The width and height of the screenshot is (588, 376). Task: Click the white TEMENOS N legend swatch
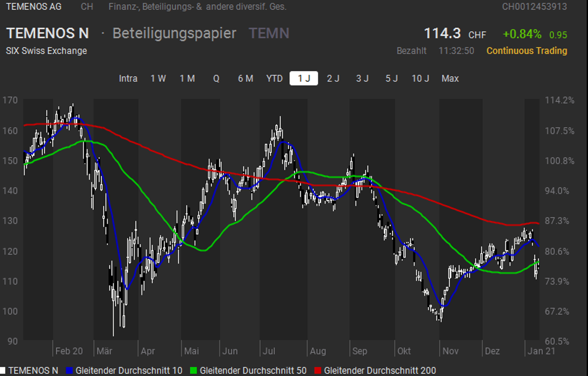3,370
